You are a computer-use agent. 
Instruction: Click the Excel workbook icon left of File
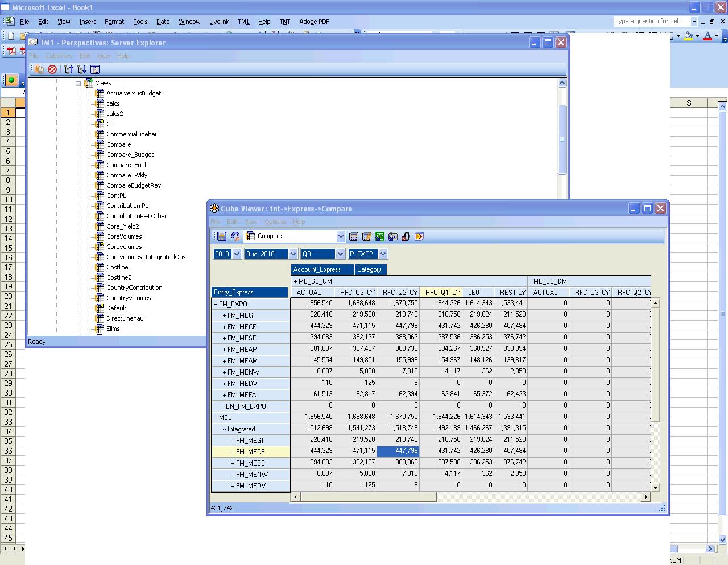pos(10,22)
